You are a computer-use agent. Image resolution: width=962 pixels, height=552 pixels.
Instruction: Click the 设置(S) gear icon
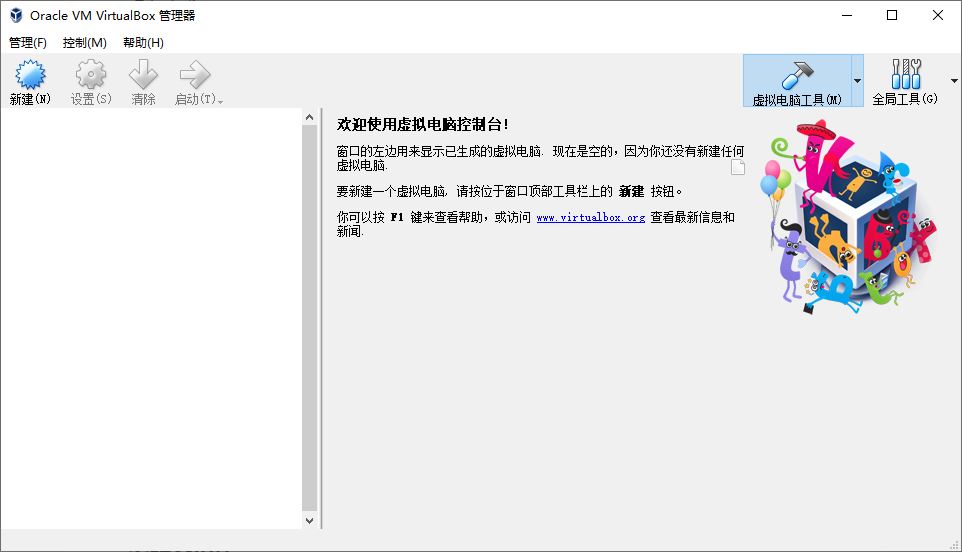(91, 75)
